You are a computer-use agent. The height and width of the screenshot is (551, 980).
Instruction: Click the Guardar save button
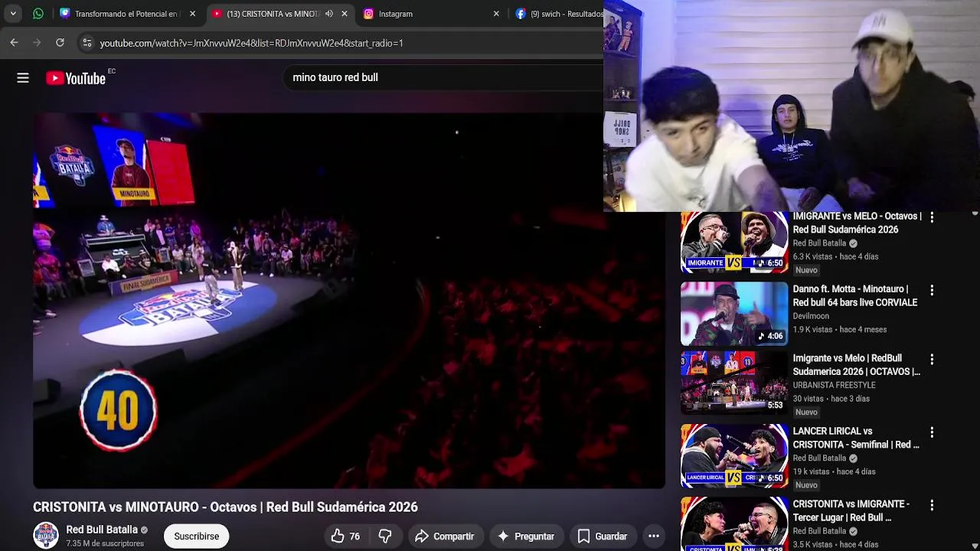point(603,536)
